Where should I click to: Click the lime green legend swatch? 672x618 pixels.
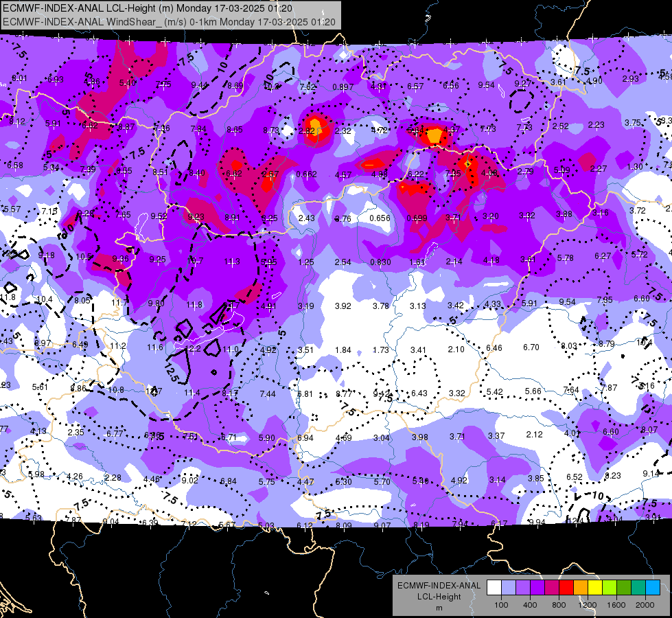coord(610,588)
